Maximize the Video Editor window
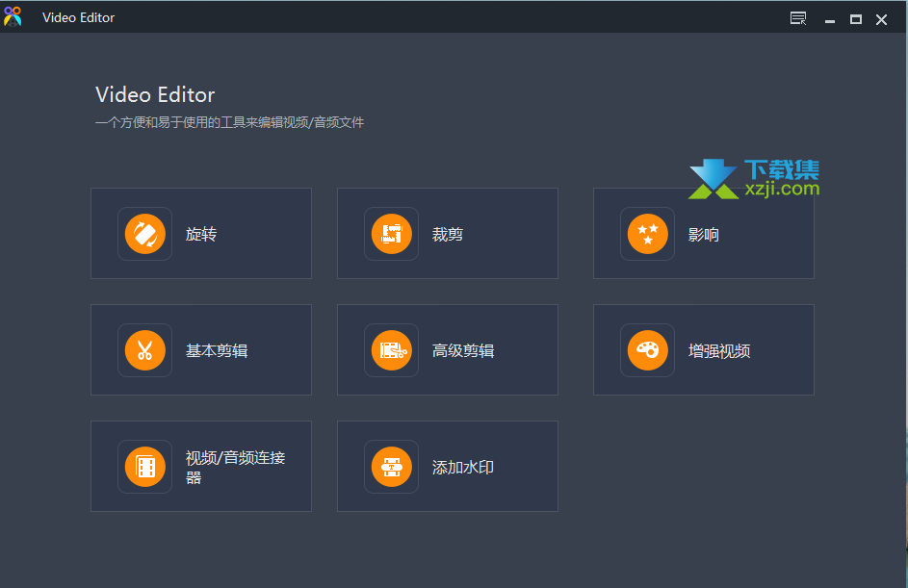The height and width of the screenshot is (588, 908). [x=855, y=19]
